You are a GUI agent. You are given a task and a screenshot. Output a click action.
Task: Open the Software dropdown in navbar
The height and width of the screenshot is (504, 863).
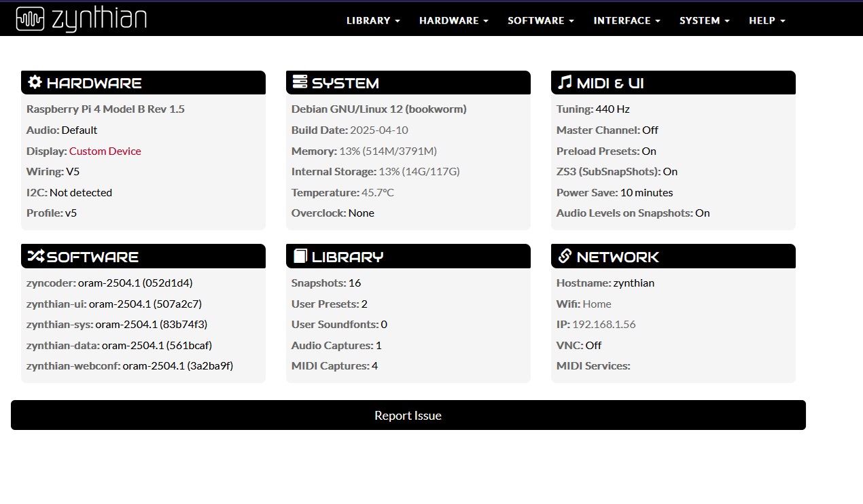541,20
